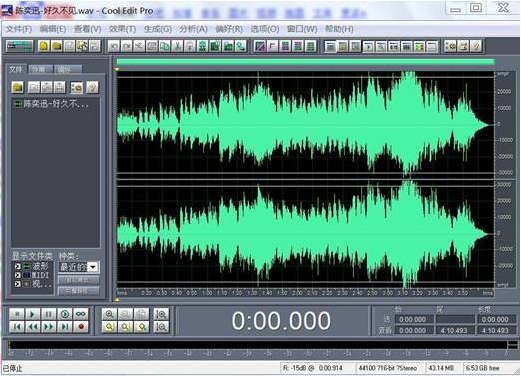Click the help question mark icon in file panel
521x376 pixels.
92,88
